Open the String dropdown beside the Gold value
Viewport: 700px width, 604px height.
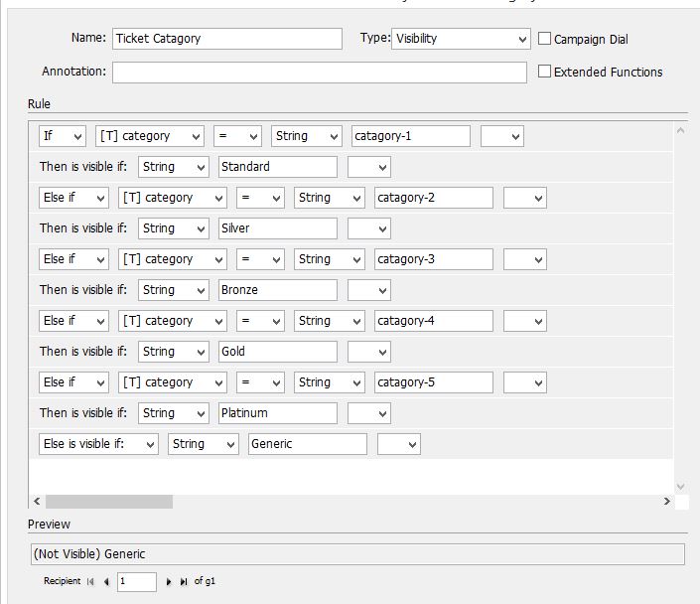173,352
